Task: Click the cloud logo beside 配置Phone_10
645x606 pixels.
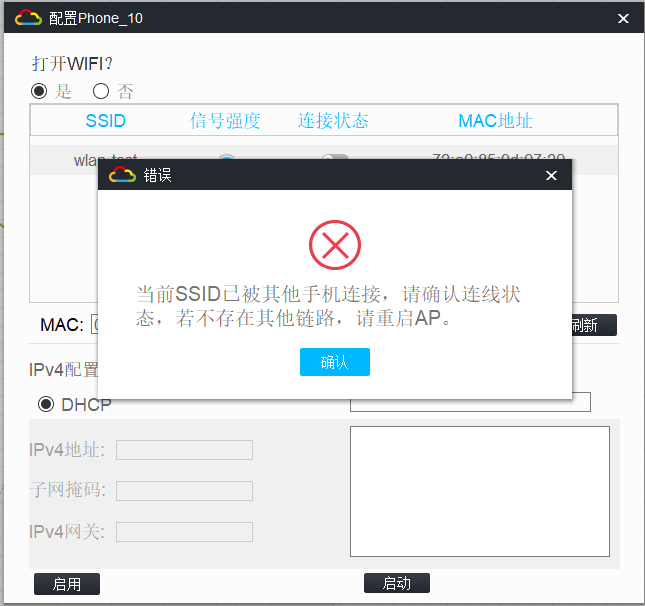Action: pyautogui.click(x=28, y=18)
